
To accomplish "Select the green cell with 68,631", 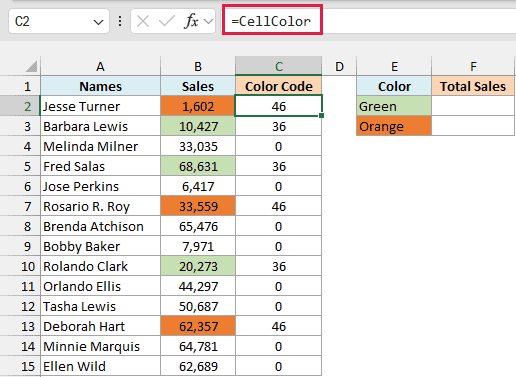I will point(198,166).
